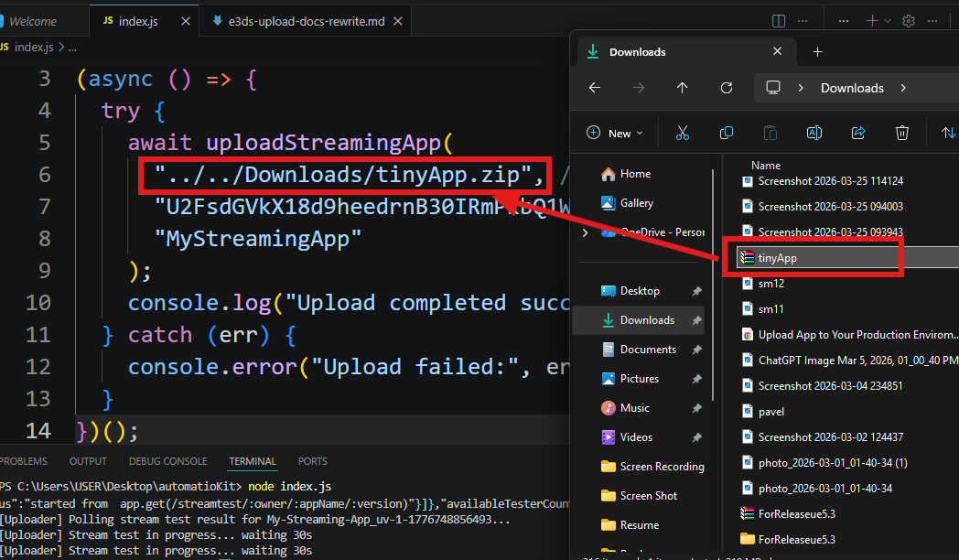The height and width of the screenshot is (560, 959).
Task: Open the New item dropdown
Action: coord(615,133)
